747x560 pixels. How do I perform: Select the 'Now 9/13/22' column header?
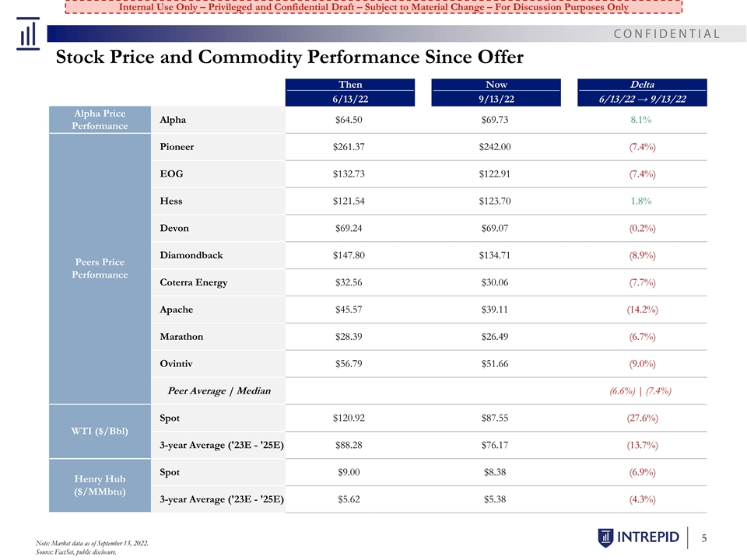point(496,92)
